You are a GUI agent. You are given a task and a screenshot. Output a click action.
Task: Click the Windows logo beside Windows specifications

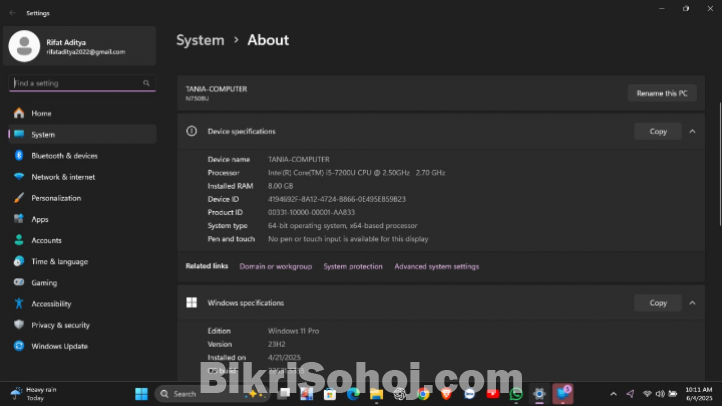192,302
